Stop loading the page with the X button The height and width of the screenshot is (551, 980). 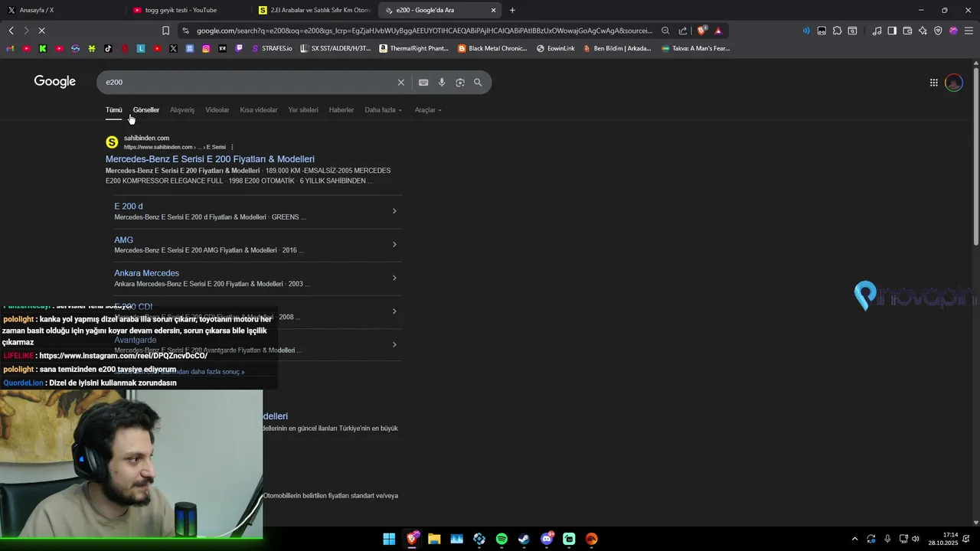tap(41, 31)
